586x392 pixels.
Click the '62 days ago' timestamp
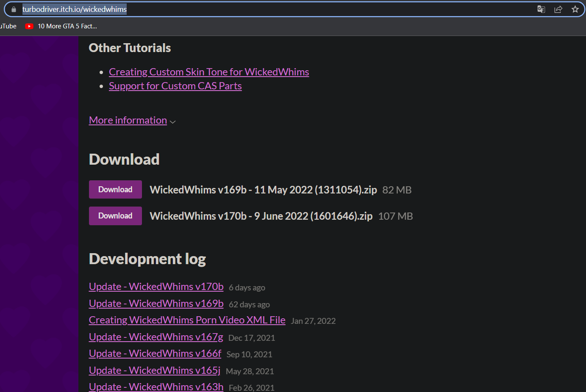[249, 305]
